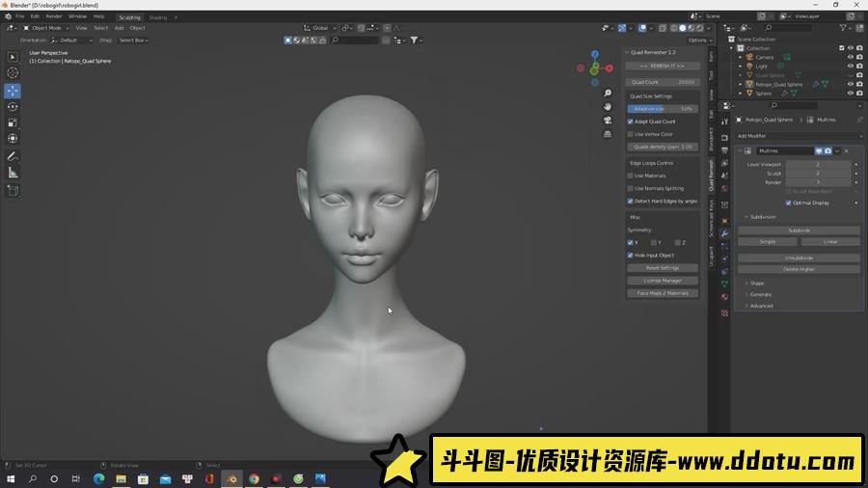Activate the Move tool

[13, 91]
